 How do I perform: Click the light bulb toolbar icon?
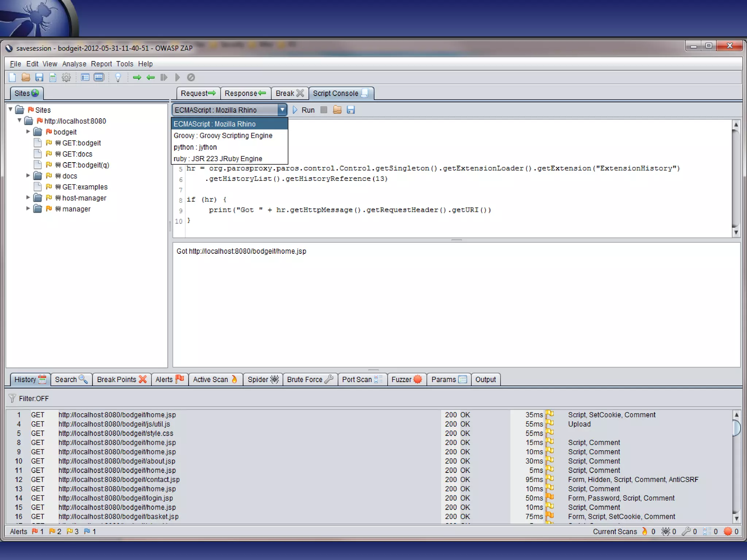tap(118, 77)
